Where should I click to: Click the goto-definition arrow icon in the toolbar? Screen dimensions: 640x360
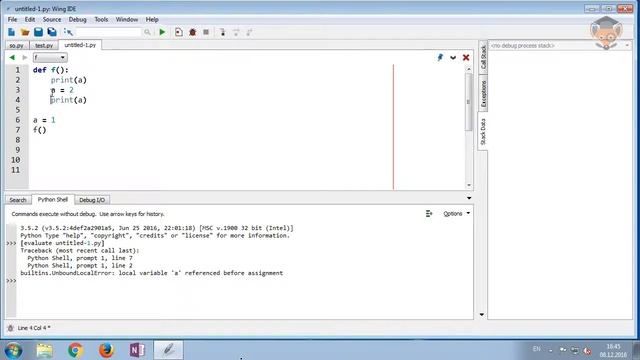(x=68, y=32)
